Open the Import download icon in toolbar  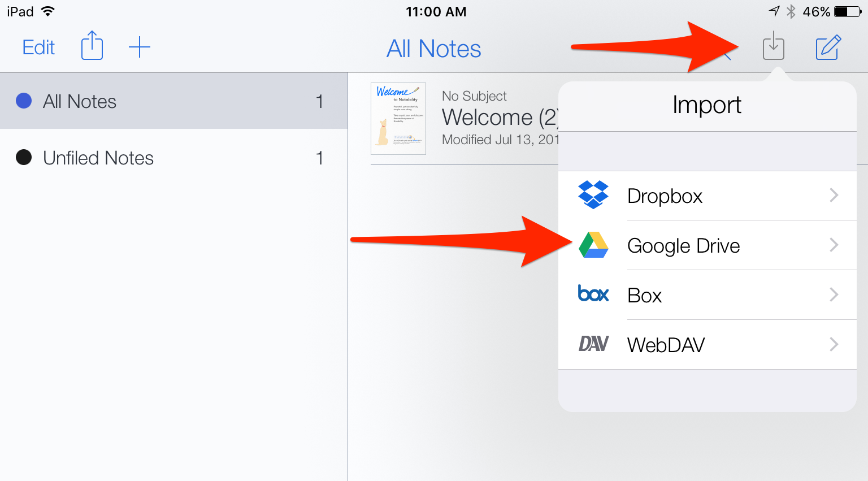click(x=774, y=47)
